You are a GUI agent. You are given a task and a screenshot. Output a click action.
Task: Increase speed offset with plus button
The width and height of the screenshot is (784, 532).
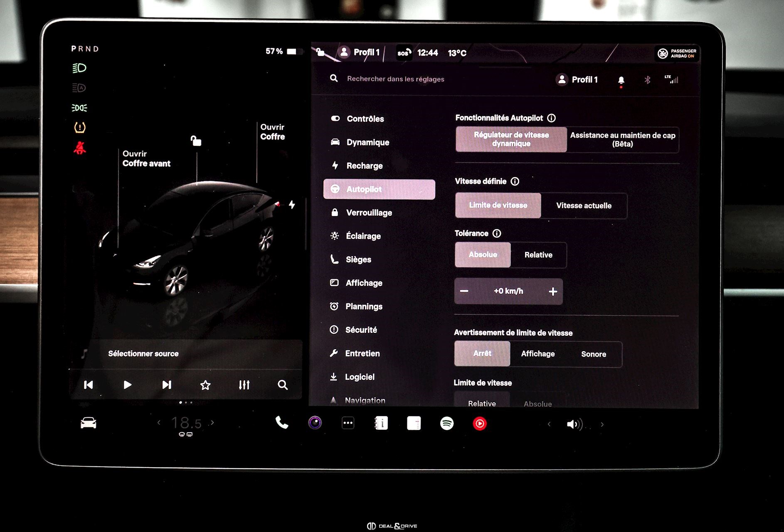pyautogui.click(x=552, y=291)
